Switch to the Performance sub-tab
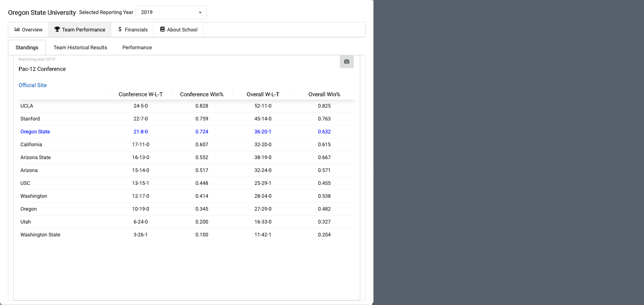The height and width of the screenshot is (305, 644). (137, 47)
